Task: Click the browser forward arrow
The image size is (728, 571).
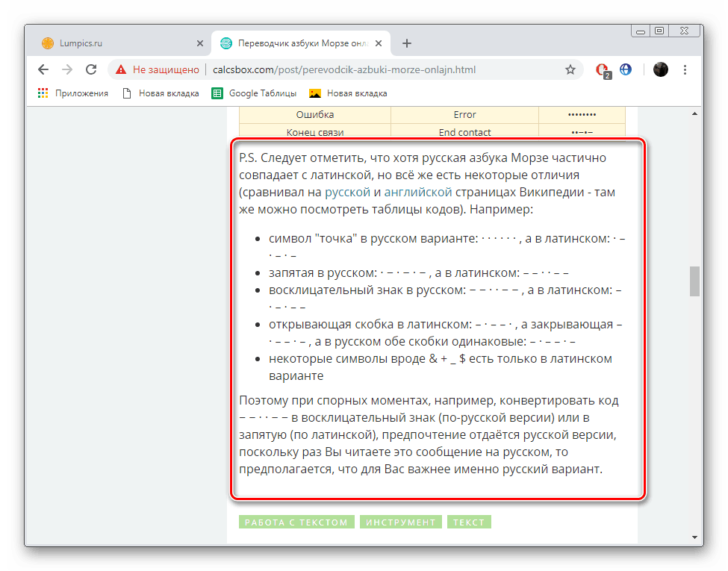Action: 67,70
